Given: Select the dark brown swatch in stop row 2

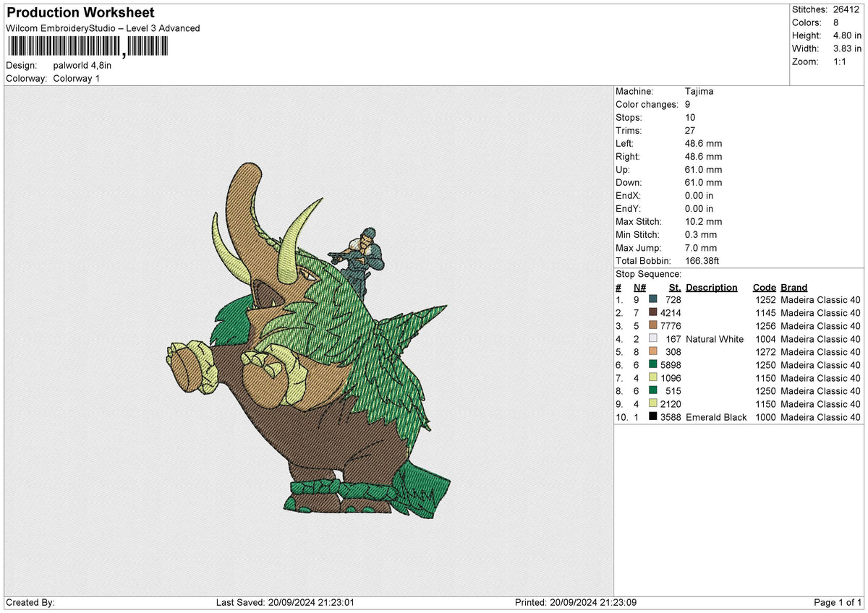Looking at the screenshot, I should point(653,313).
